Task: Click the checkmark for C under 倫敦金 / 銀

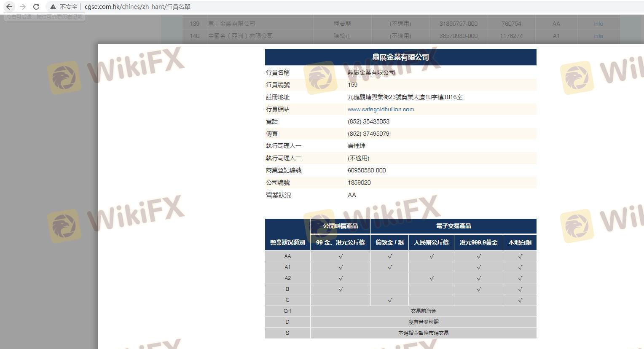Action: 390,301
